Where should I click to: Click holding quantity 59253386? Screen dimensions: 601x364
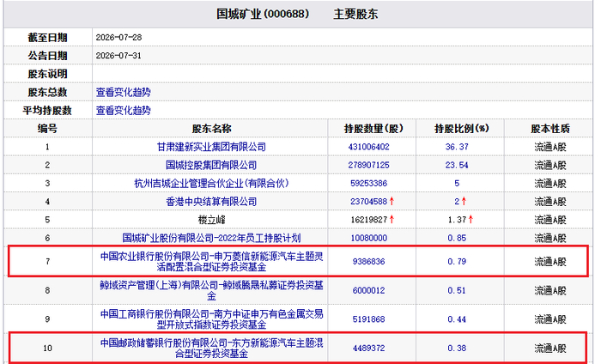[368, 184]
